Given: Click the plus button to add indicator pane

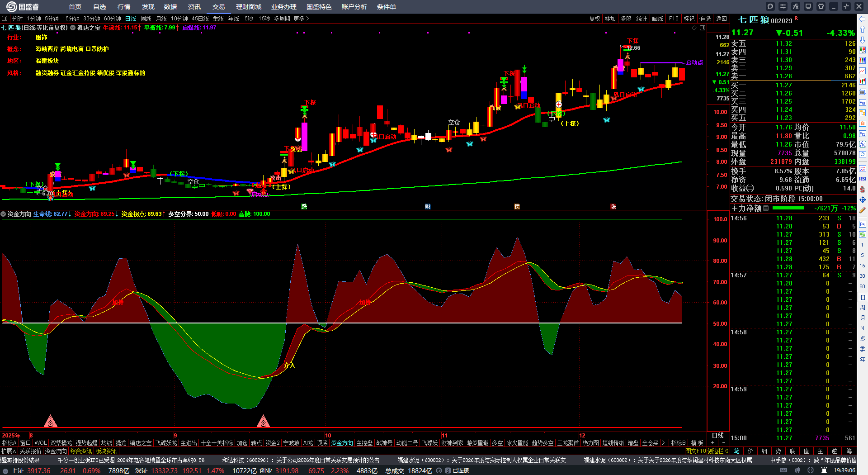Looking at the screenshot, I should click(713, 443).
